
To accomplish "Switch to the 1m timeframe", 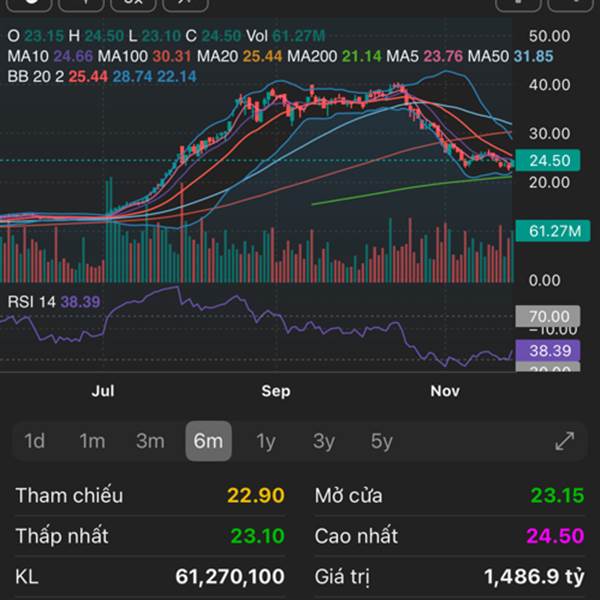I will click(x=92, y=441).
